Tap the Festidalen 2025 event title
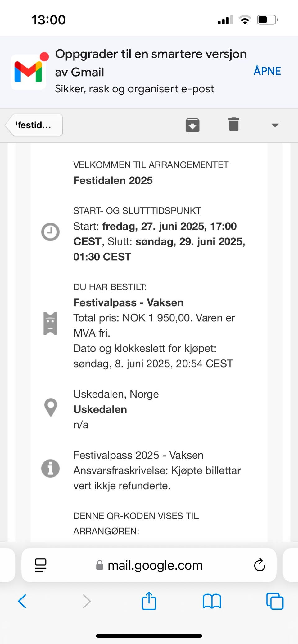The height and width of the screenshot is (644, 298). click(x=113, y=180)
